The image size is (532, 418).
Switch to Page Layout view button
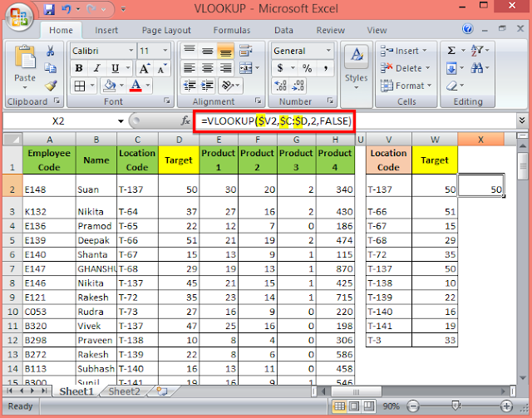pos(354,406)
